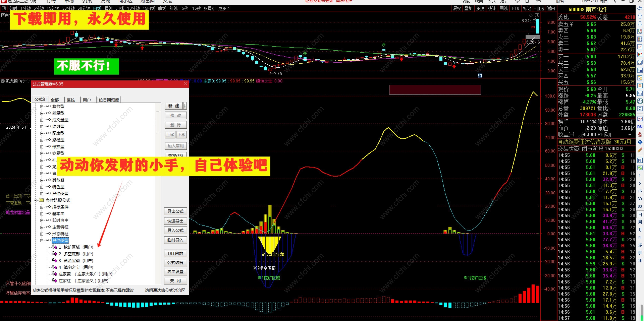Open the 访问通达信公式讨论区 link

[165, 291]
